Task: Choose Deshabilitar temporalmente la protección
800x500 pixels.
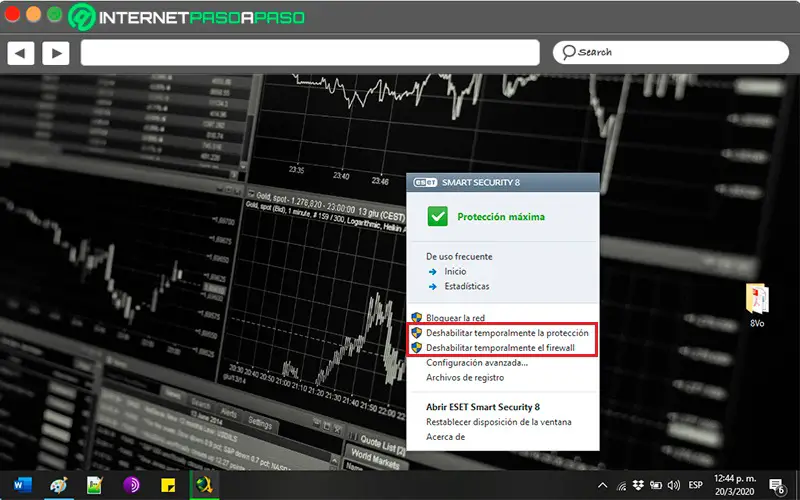Action: tap(507, 333)
